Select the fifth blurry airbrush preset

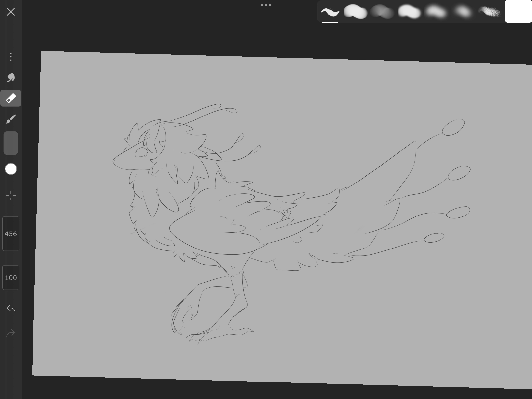(x=436, y=12)
